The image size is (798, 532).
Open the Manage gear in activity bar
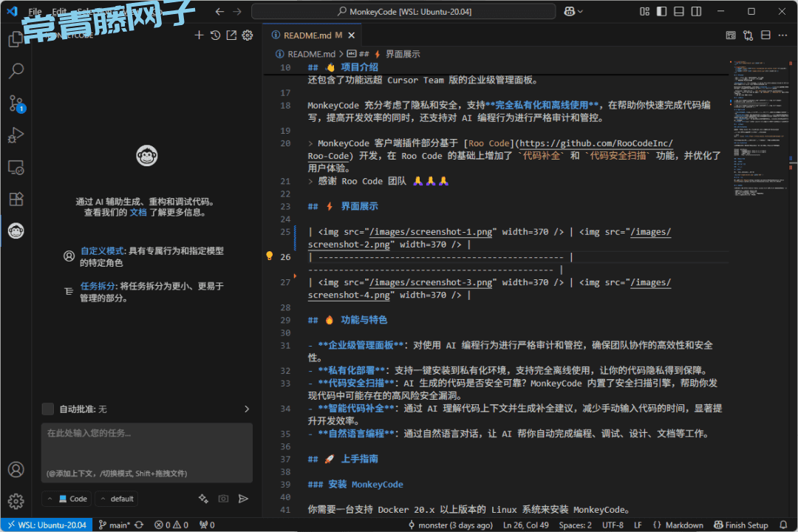pos(16,502)
